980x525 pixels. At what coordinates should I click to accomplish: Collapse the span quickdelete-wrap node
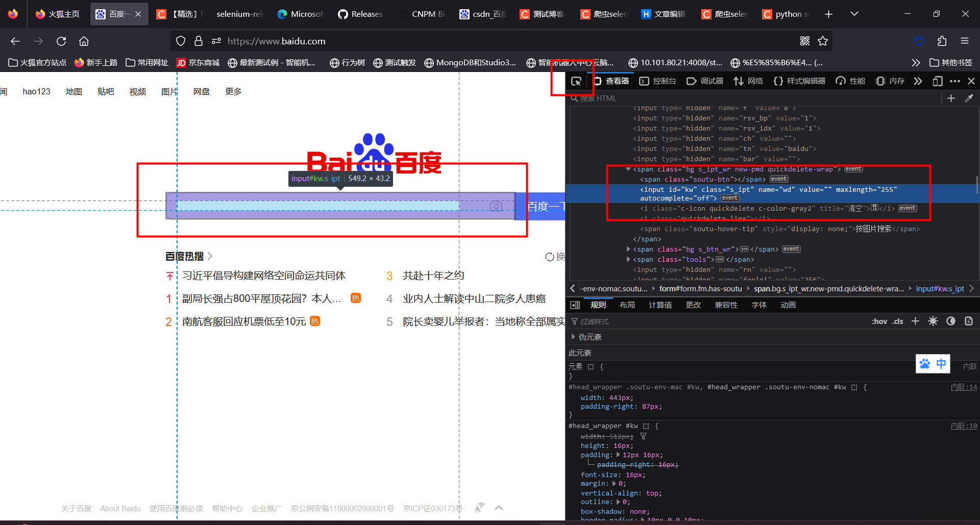point(628,169)
